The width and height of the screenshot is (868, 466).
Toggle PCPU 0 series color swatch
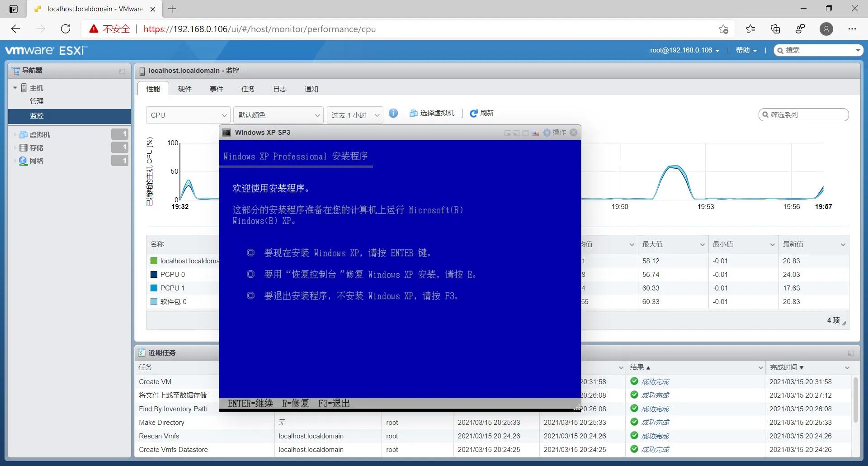154,275
